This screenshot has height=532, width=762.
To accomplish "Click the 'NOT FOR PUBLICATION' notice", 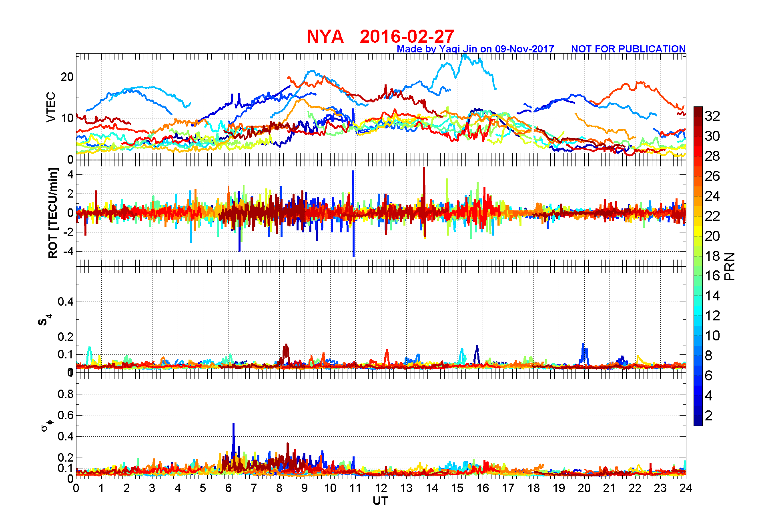I will point(628,49).
